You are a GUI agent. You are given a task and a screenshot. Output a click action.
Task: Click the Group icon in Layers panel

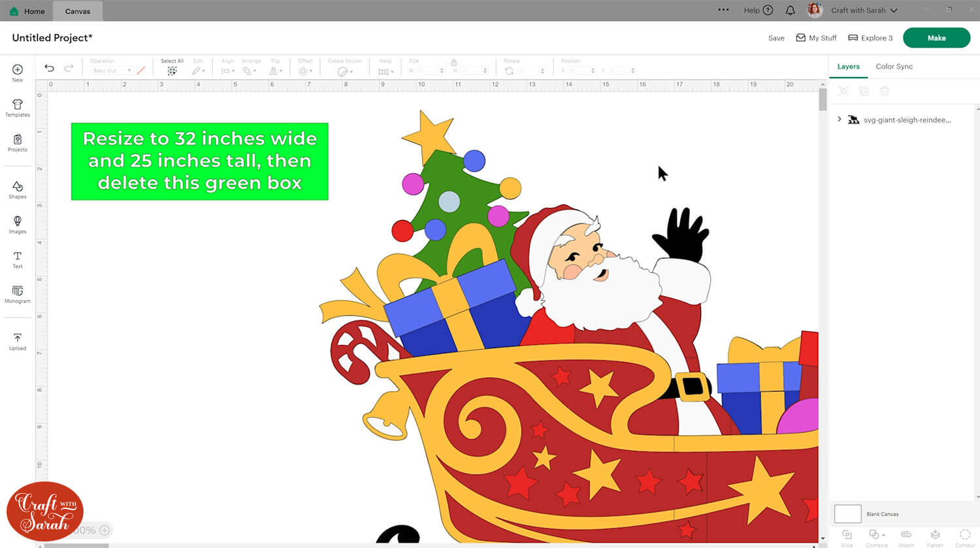point(843,91)
